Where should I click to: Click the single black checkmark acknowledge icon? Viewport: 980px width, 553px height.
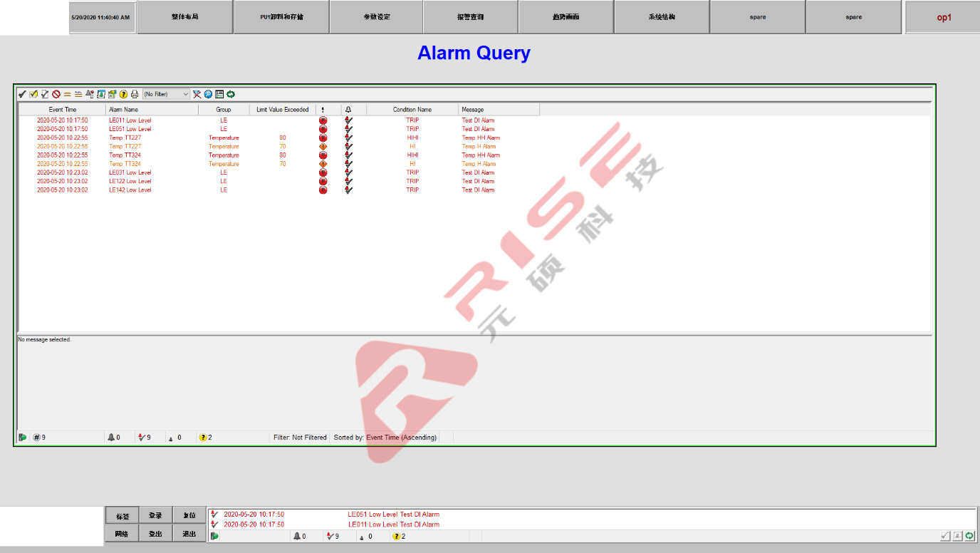tap(22, 94)
